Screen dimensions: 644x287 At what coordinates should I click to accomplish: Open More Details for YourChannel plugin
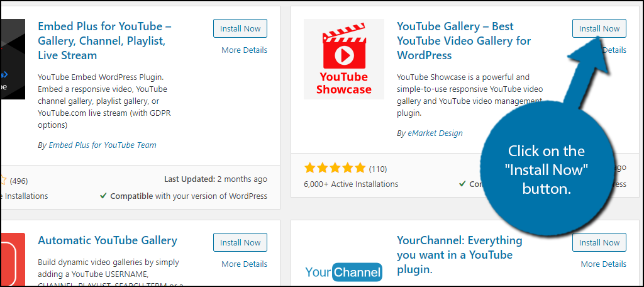[x=604, y=264]
